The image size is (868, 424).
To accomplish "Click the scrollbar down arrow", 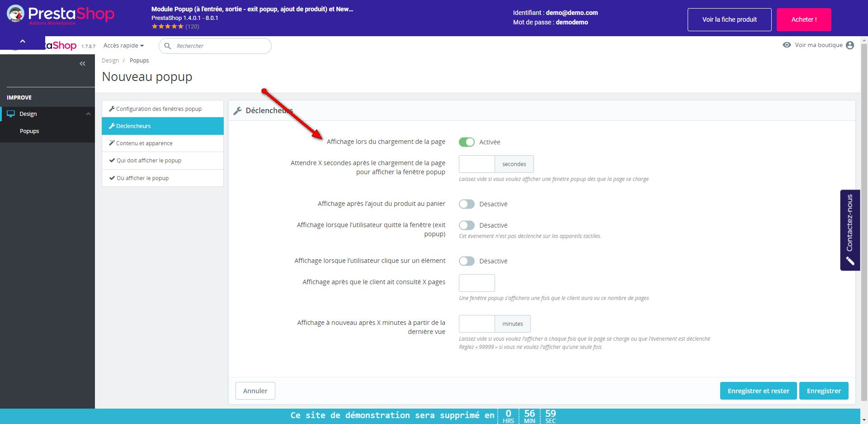I will click(x=864, y=419).
